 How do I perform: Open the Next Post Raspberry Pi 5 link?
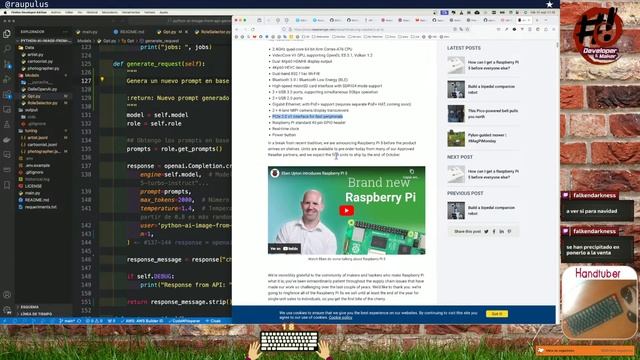(x=493, y=174)
